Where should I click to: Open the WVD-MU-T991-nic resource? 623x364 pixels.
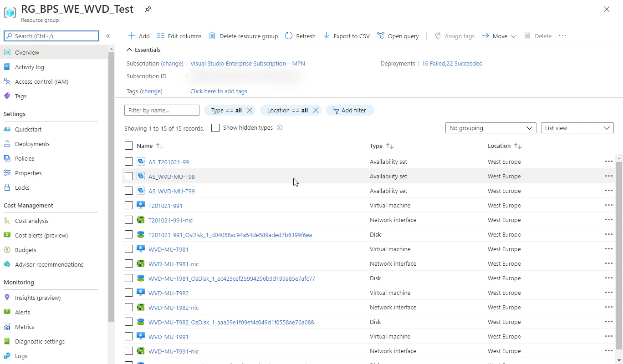pyautogui.click(x=174, y=351)
